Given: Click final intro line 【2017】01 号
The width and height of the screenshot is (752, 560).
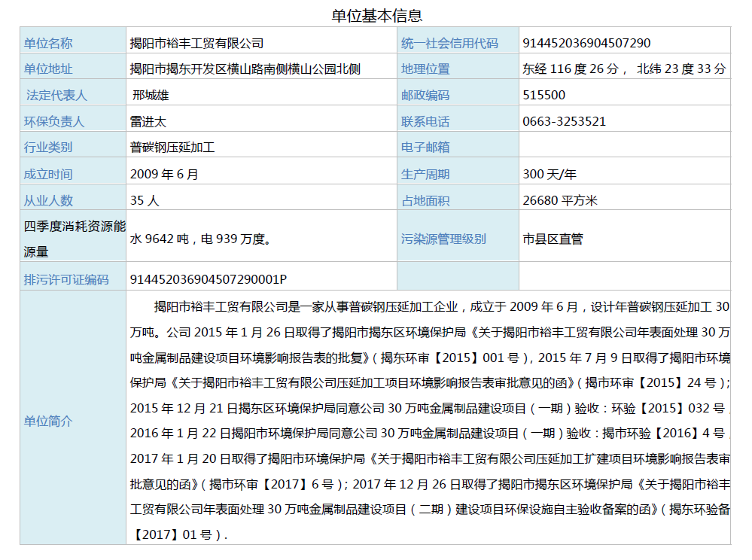Looking at the screenshot, I should 178,534.
